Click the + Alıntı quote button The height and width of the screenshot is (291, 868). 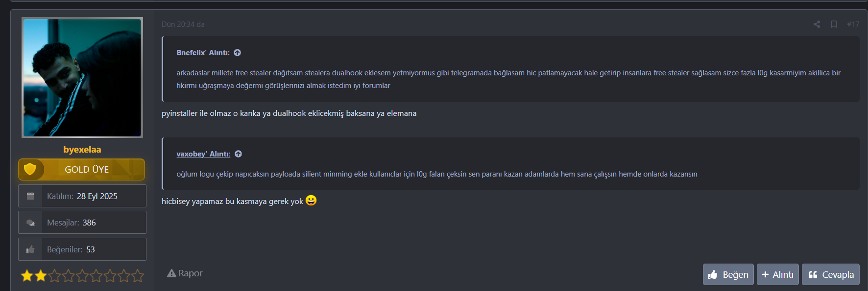point(778,274)
